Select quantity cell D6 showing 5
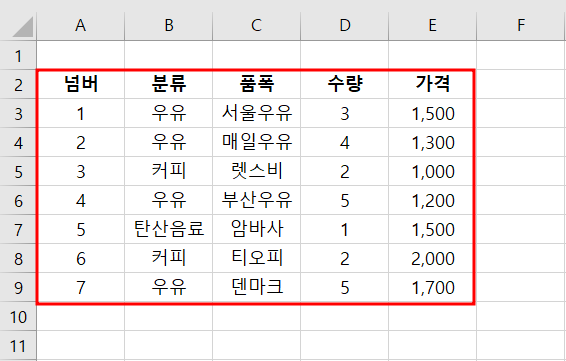 345,200
